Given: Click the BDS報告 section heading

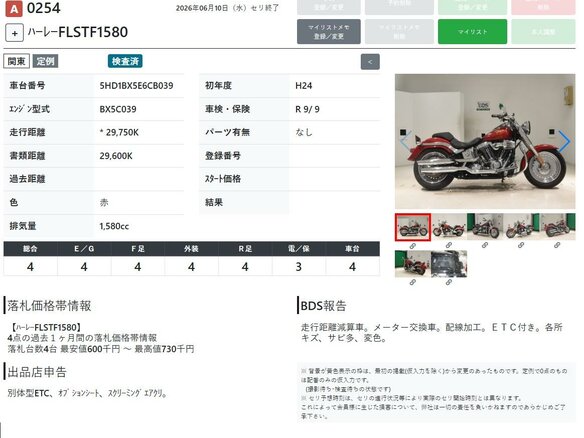Looking at the screenshot, I should [323, 306].
